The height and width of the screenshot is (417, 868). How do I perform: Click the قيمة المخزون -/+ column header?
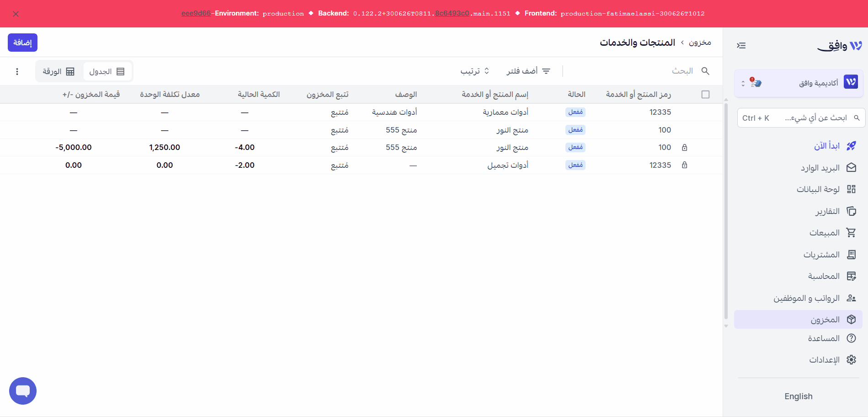pos(91,95)
